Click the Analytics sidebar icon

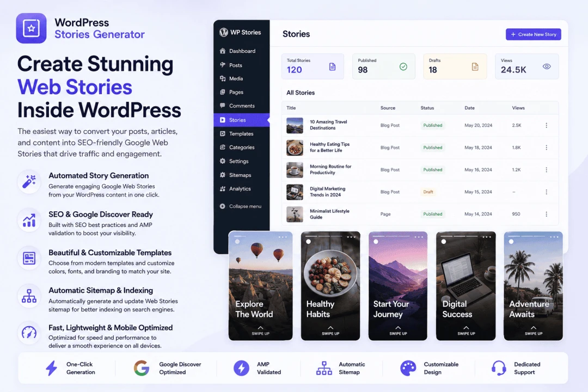click(222, 189)
